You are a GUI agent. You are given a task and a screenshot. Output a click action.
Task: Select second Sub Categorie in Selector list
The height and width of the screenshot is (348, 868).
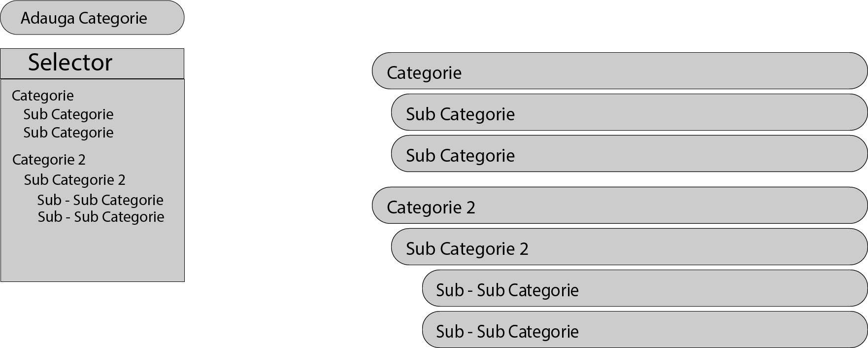click(68, 133)
